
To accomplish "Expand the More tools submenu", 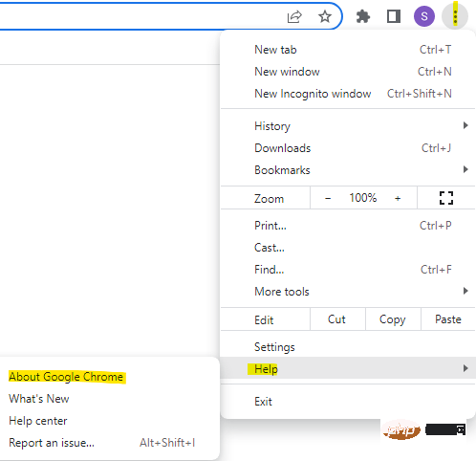I will pyautogui.click(x=348, y=292).
